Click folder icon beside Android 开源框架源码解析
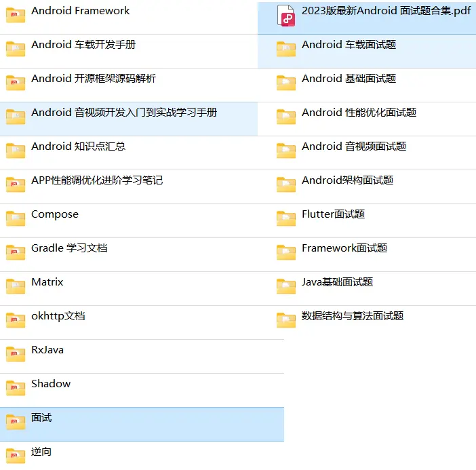The width and height of the screenshot is (476, 470). (16, 83)
